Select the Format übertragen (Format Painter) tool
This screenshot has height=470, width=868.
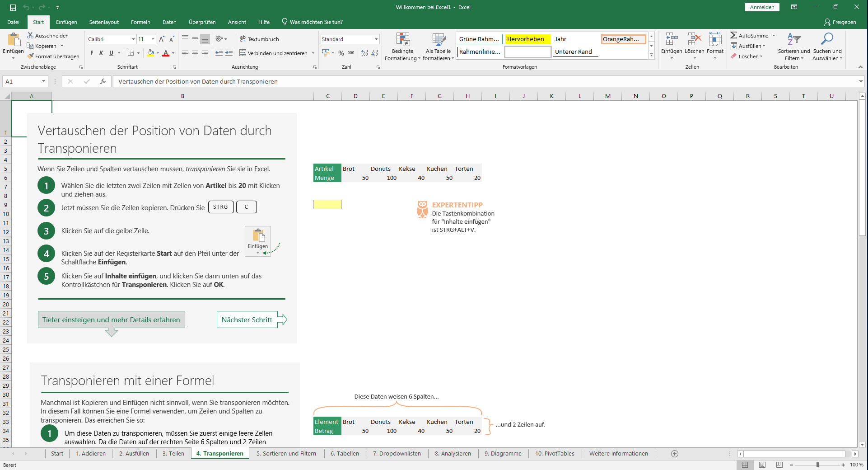[x=53, y=56]
